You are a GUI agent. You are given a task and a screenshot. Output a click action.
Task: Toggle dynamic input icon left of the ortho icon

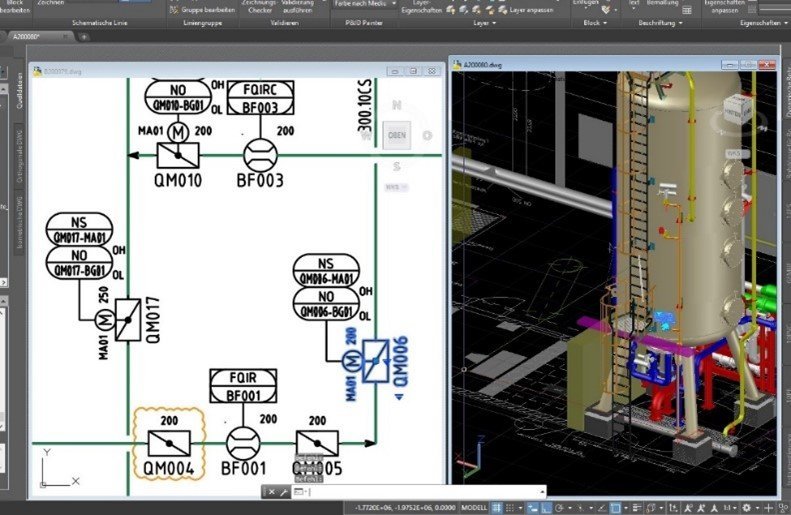[533, 507]
